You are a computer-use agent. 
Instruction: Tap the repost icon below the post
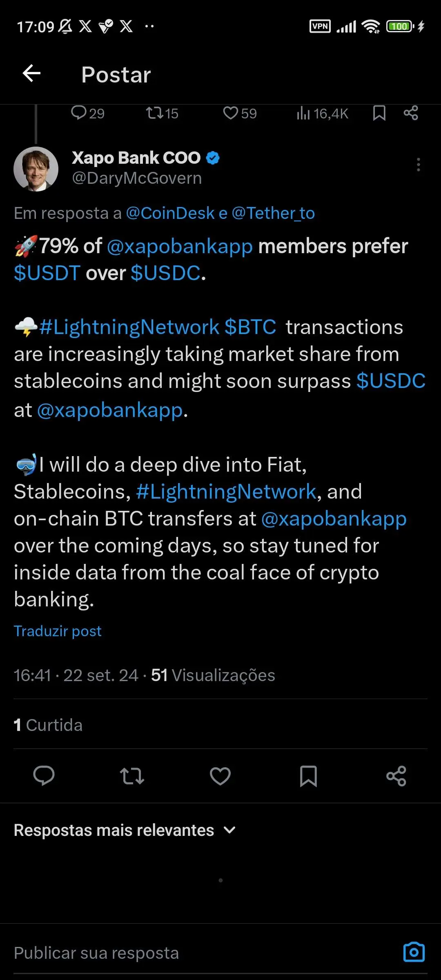(x=132, y=776)
